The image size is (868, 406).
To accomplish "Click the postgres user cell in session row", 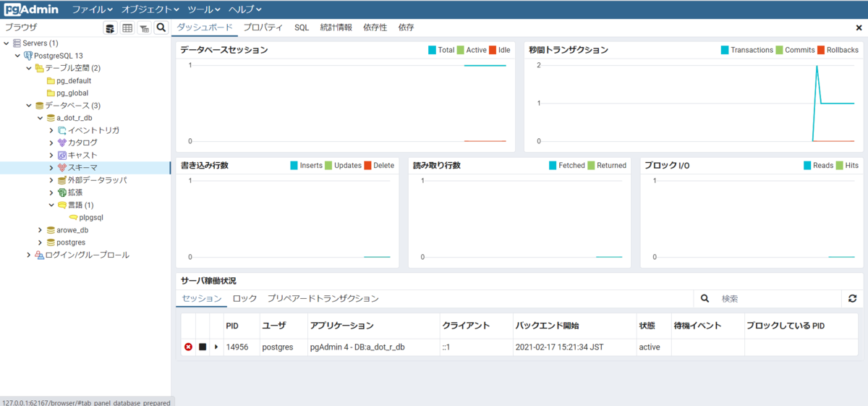I will (278, 347).
